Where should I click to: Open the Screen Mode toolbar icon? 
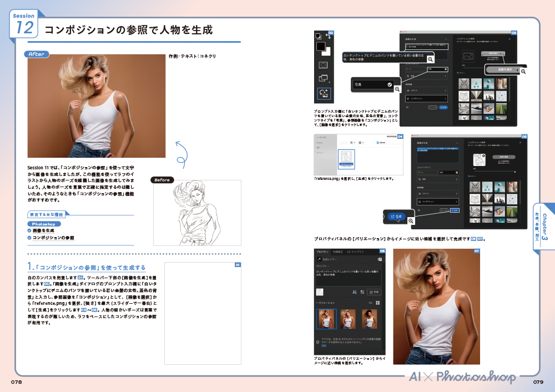coord(323,78)
